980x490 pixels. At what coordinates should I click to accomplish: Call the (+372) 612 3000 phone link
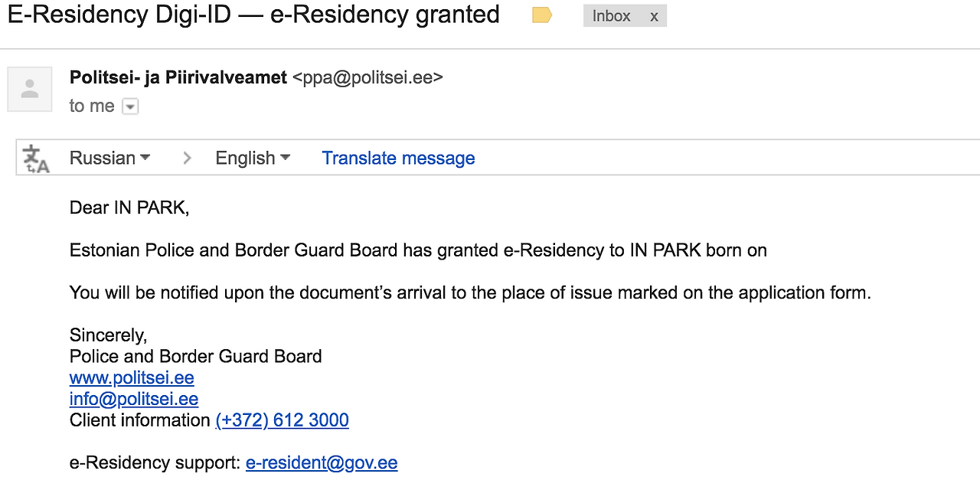pos(282,420)
